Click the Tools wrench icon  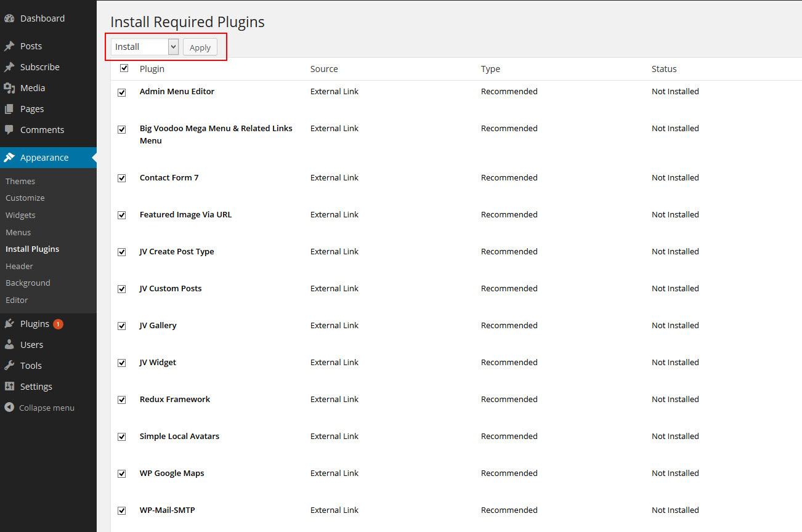point(9,366)
